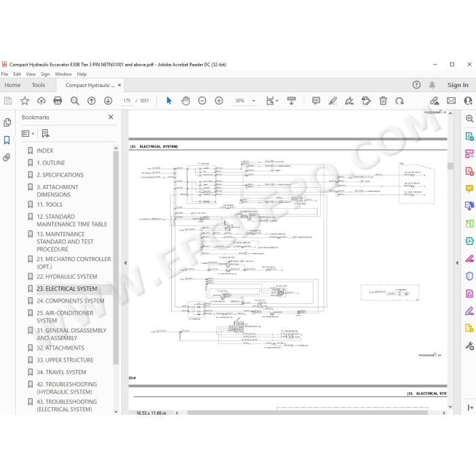The image size is (476, 476).
Task: Click the Sign In button
Action: [x=458, y=85]
